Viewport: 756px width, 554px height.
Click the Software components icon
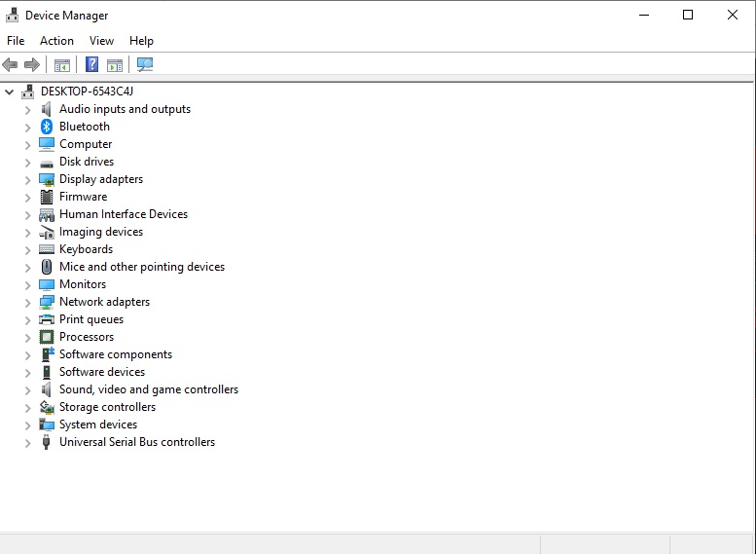tap(48, 354)
